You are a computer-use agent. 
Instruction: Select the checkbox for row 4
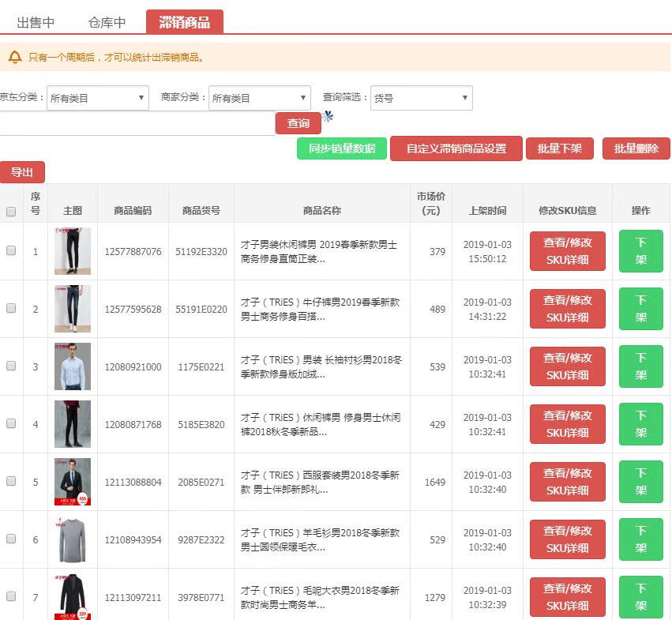pos(11,423)
